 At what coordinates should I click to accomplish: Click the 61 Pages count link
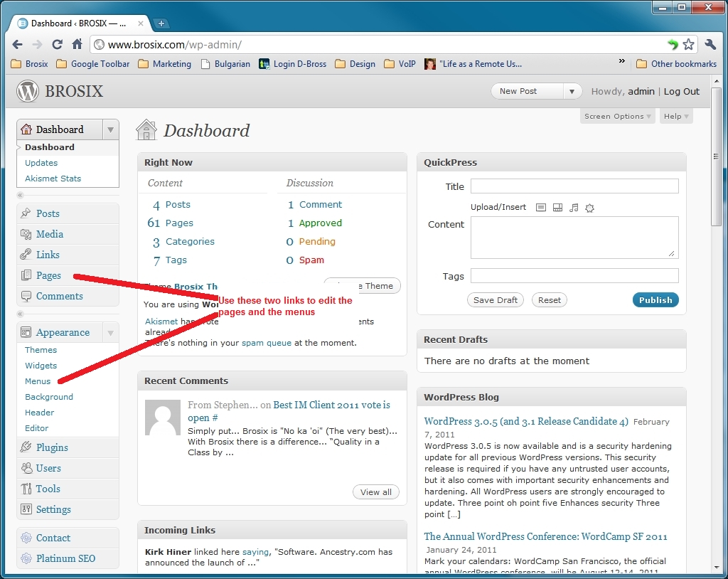(170, 223)
